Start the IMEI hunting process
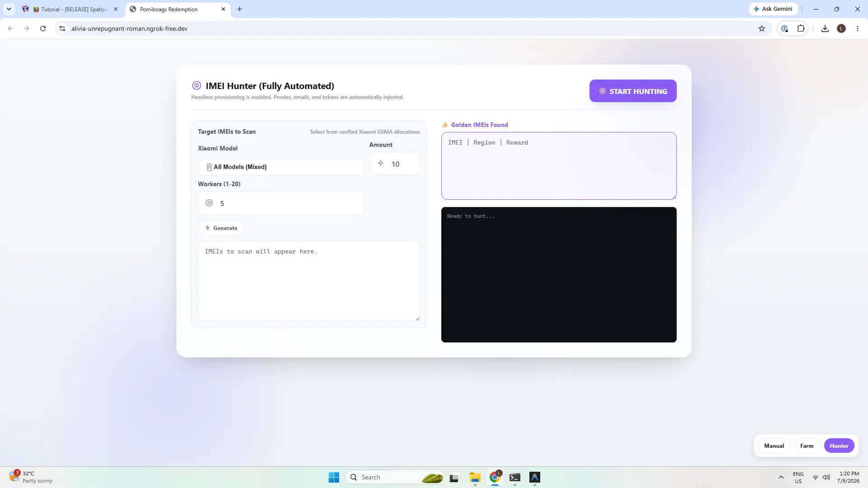Image resolution: width=868 pixels, height=488 pixels. coord(633,91)
